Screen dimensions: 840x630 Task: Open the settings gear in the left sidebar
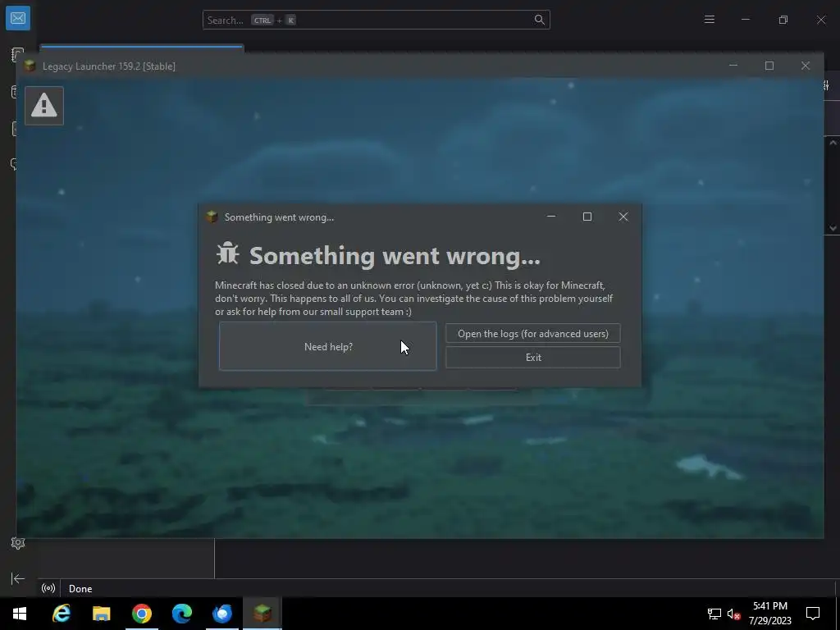18,543
